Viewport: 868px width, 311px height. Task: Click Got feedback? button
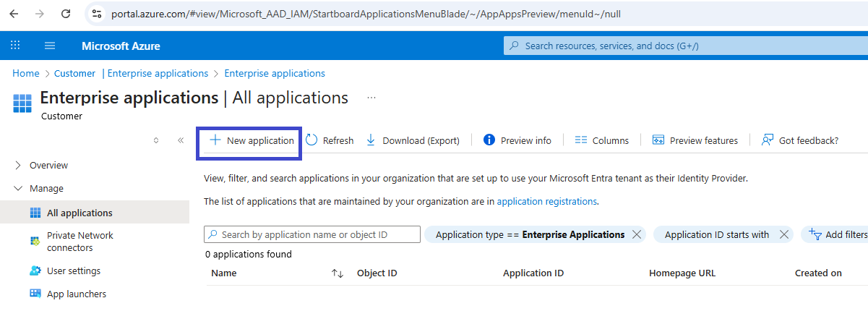800,140
